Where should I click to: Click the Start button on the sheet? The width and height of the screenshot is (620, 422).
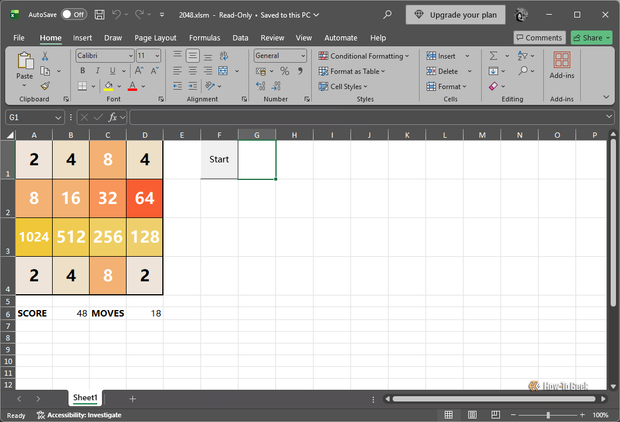(219, 159)
